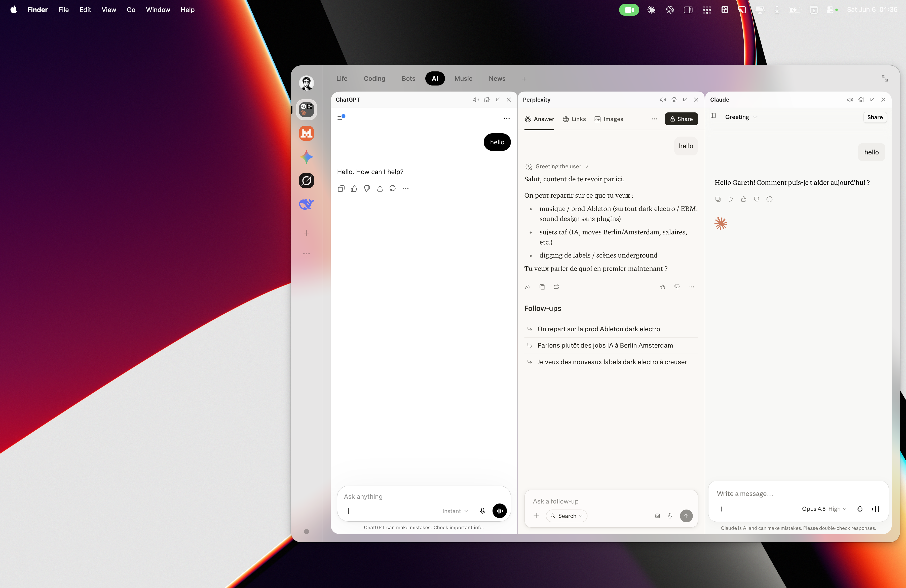The width and height of the screenshot is (906, 588).
Task: Toggle the Claude sidebar panel
Action: coord(713,116)
